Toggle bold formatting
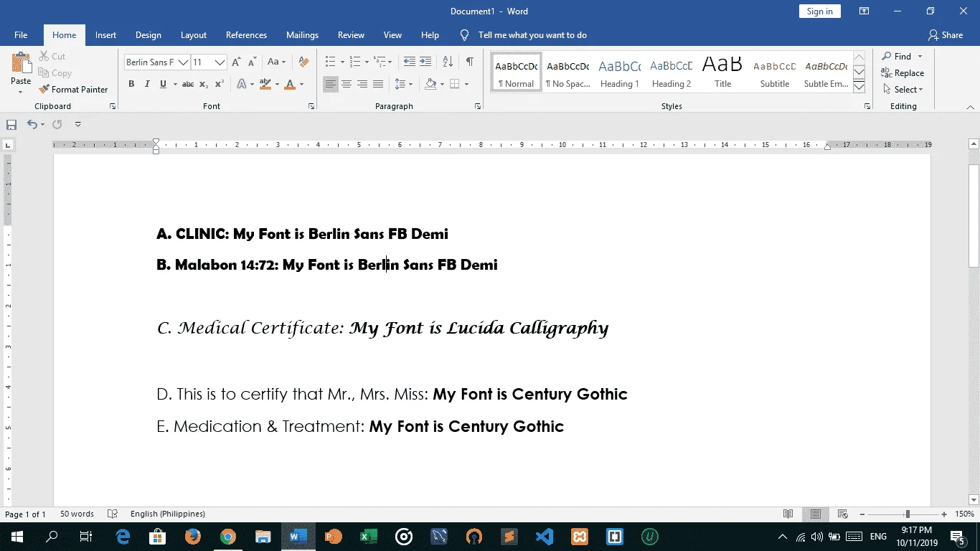 (131, 85)
